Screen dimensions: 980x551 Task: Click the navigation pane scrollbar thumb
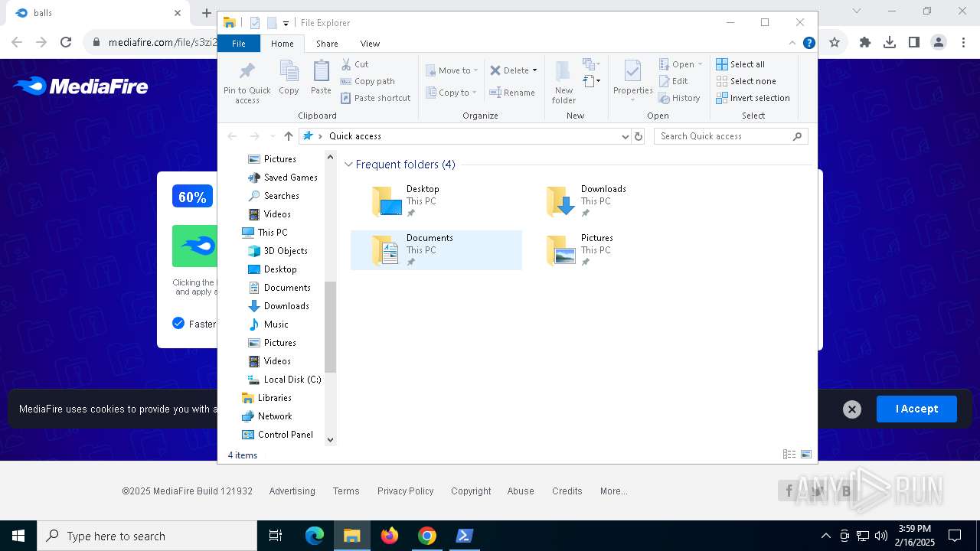pos(331,327)
